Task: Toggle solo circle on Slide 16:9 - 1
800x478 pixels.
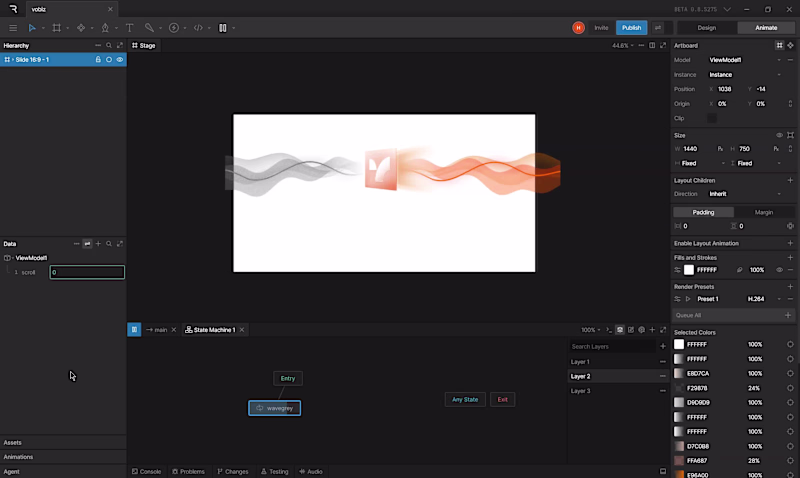Action: tap(109, 60)
